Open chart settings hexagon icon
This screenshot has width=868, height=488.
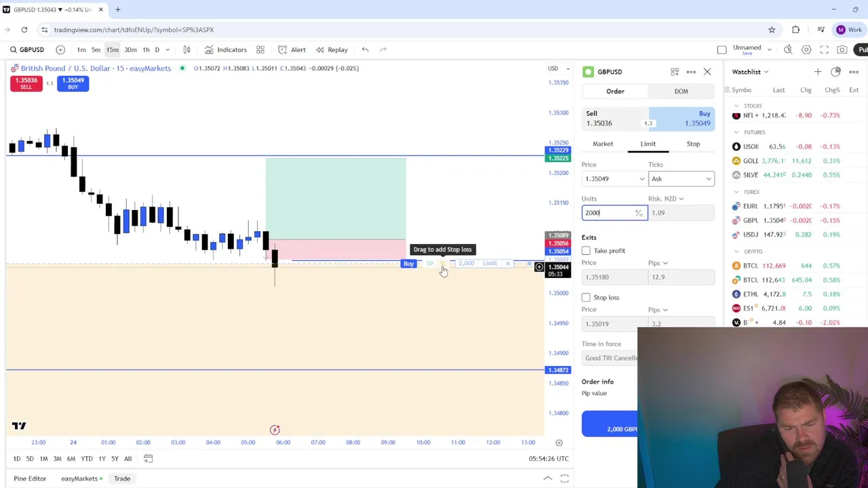pos(806,49)
